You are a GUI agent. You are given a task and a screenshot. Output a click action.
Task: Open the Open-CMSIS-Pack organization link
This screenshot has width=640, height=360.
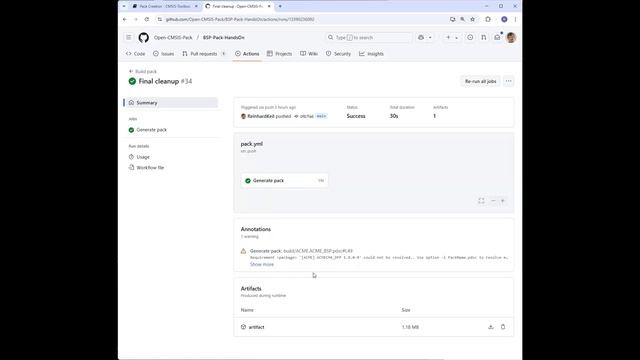pyautogui.click(x=173, y=38)
